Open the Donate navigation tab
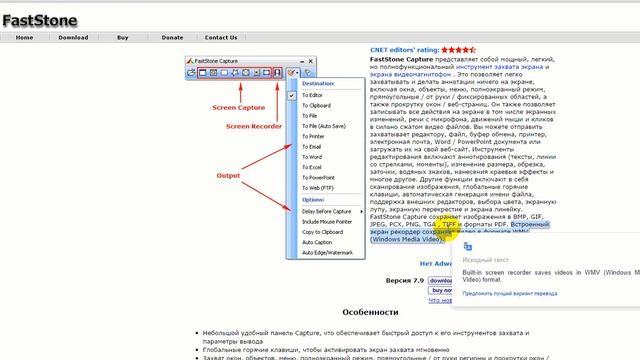 (172, 37)
